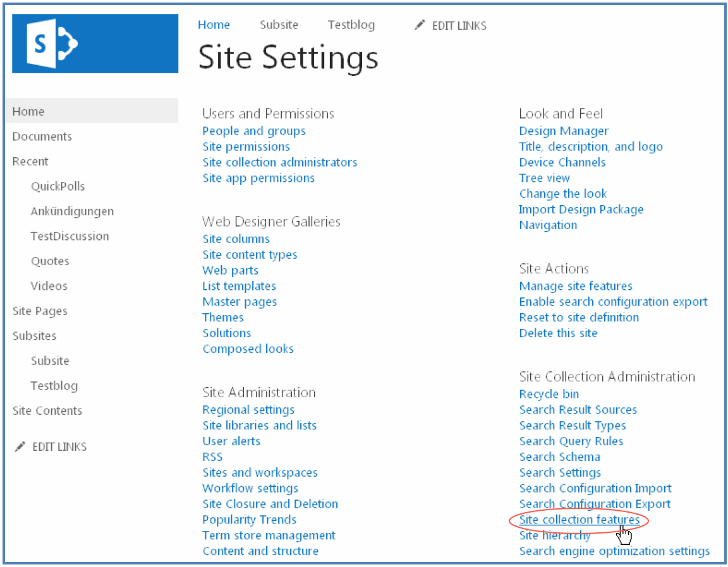
Task: Open the Site collection features link
Action: coord(579,520)
